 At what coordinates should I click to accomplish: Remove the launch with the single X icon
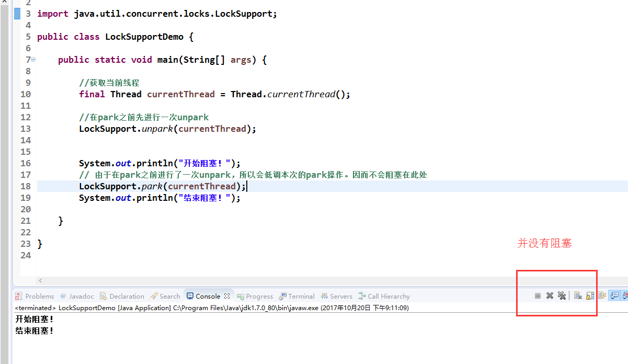[x=550, y=296]
